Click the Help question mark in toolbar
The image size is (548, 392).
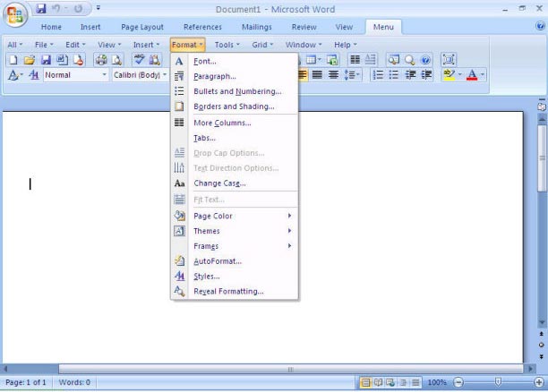[x=425, y=60]
